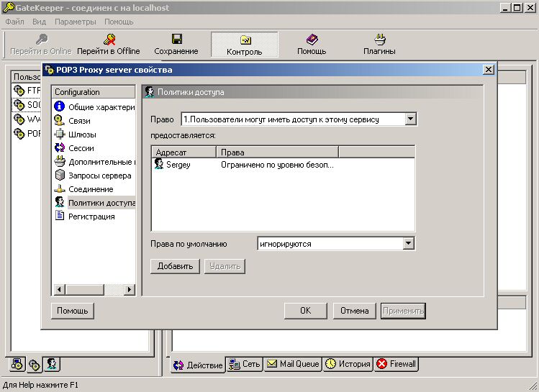Close the POP3 Proxy server dialog
Image resolution: width=539 pixels, height=392 pixels.
(489, 70)
